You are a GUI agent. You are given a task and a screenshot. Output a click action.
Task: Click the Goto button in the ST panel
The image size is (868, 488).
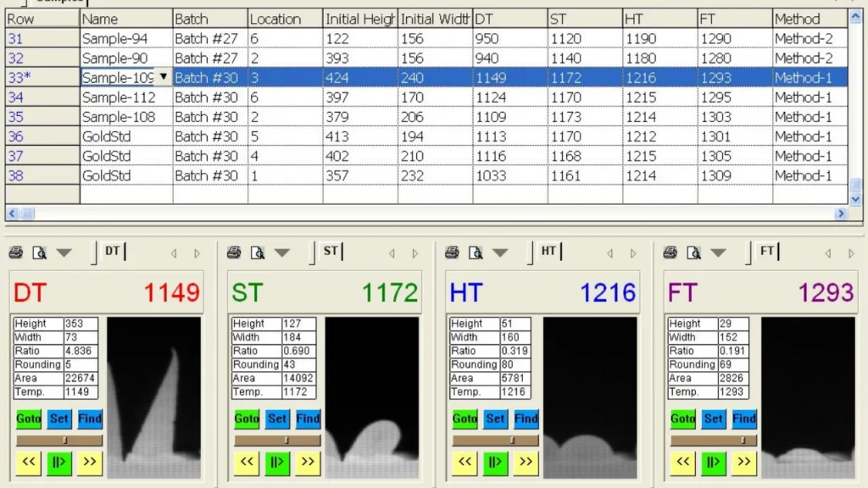tap(247, 419)
